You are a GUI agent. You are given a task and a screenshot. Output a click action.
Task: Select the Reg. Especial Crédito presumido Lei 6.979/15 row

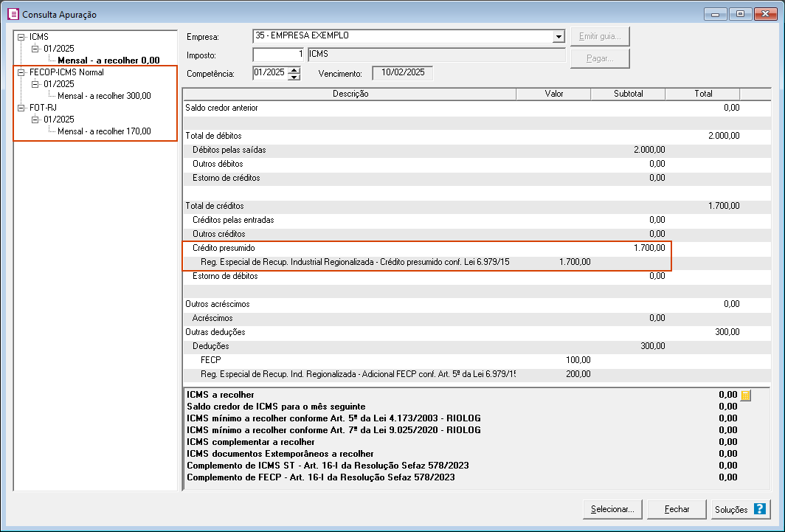coord(477,262)
